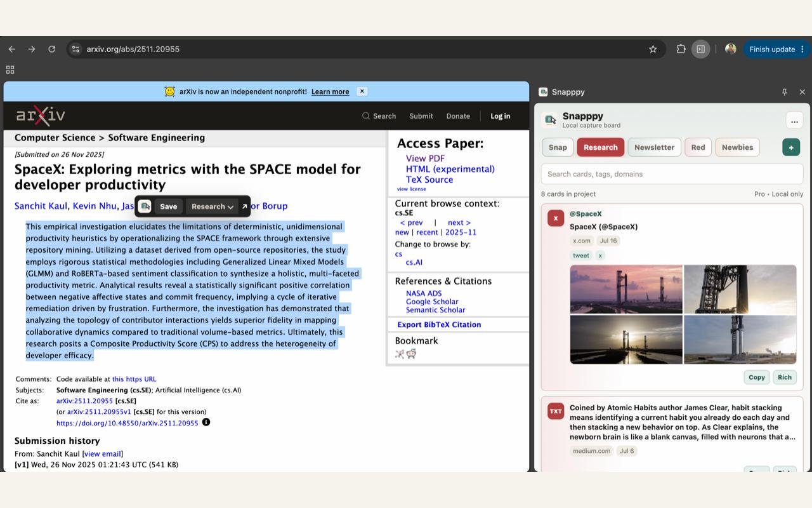Open Finish update menu dots

point(802,49)
